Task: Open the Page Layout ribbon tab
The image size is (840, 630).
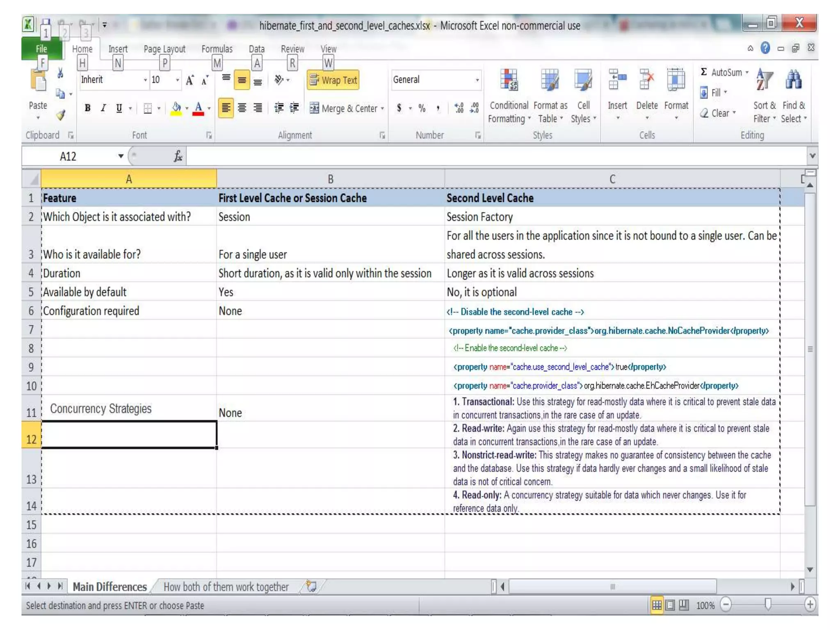Action: pyautogui.click(x=164, y=49)
